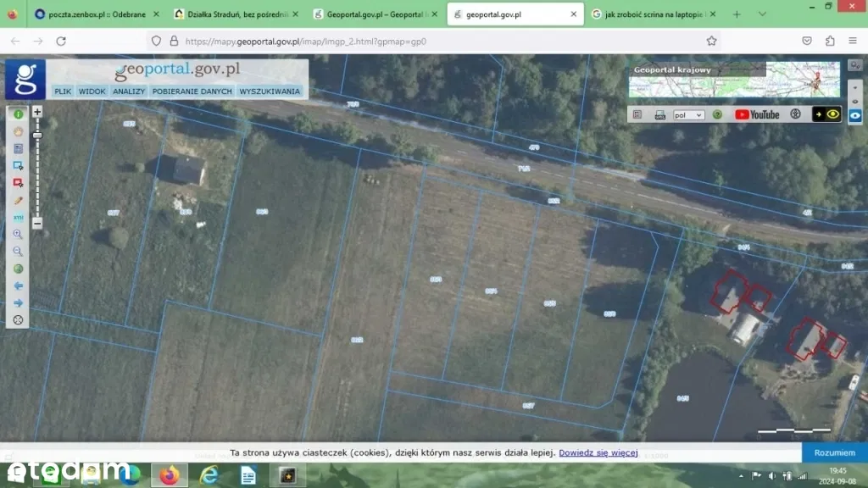The height and width of the screenshot is (488, 868).
Task: Open the WYSZUKIWANIA menu
Action: click(x=270, y=91)
